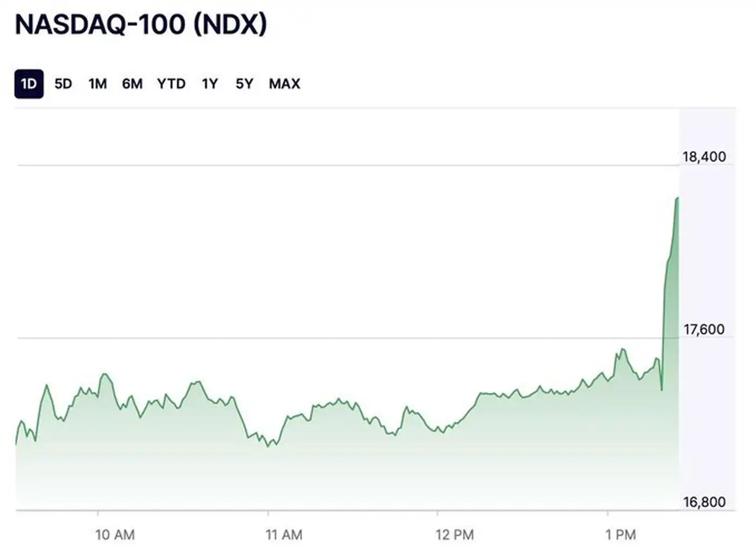
Task: Switch to the 5D chart range
Action: coord(63,84)
